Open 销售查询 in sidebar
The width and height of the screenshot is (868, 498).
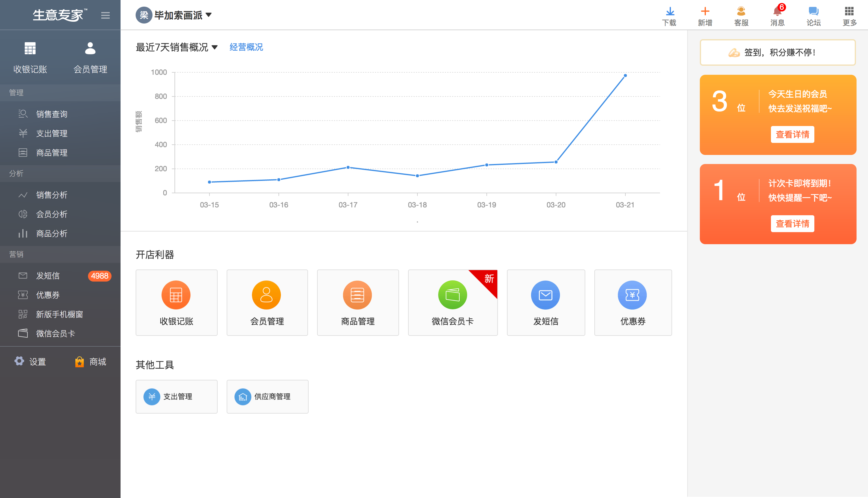[x=52, y=114]
